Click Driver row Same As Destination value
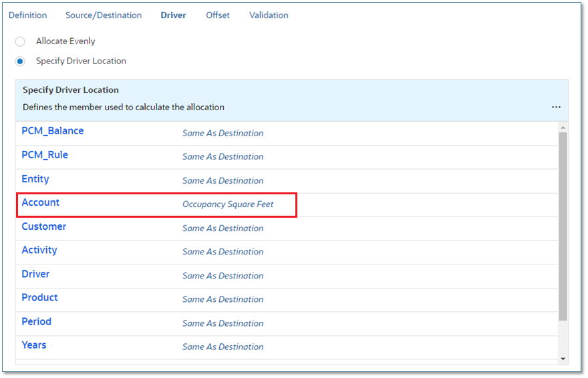The width and height of the screenshot is (588, 378). [x=223, y=276]
